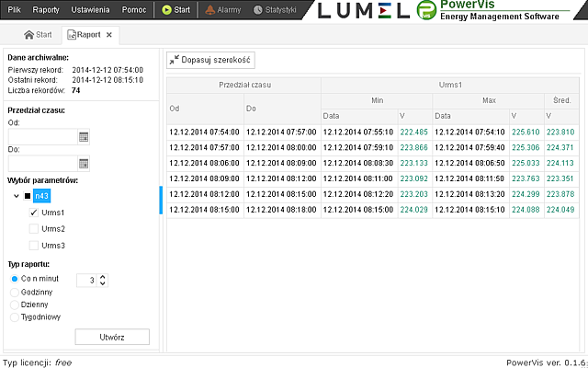Screen dimensions: 588x368
Task: Click the Utwórz button
Action: point(112,337)
